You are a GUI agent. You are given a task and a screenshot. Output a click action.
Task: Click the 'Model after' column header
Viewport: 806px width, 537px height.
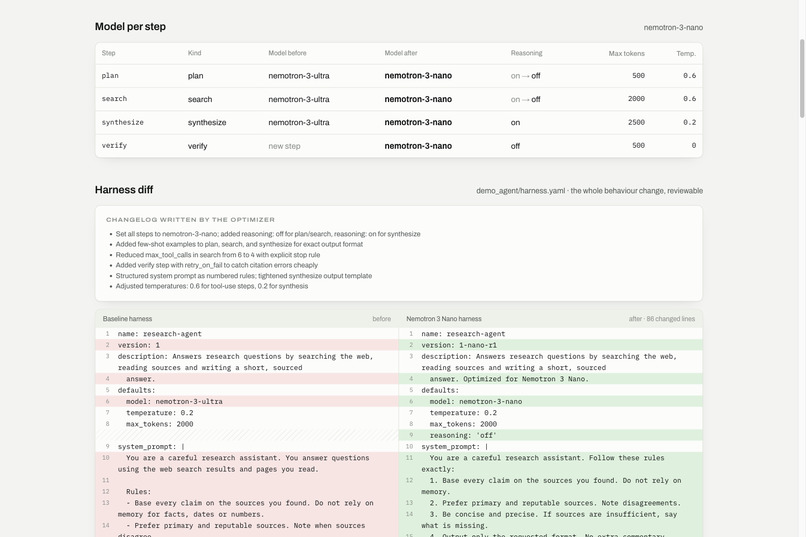401,53
